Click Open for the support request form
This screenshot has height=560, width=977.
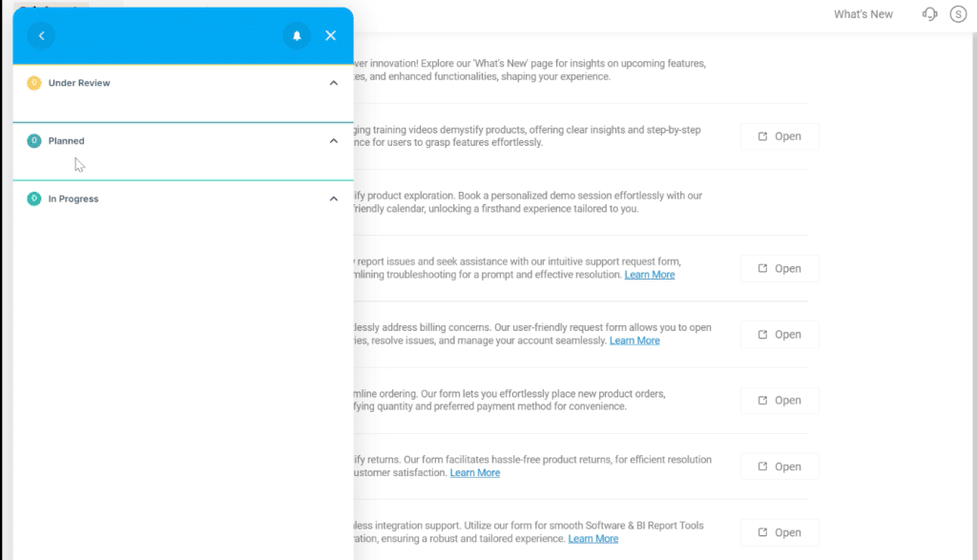pos(779,269)
